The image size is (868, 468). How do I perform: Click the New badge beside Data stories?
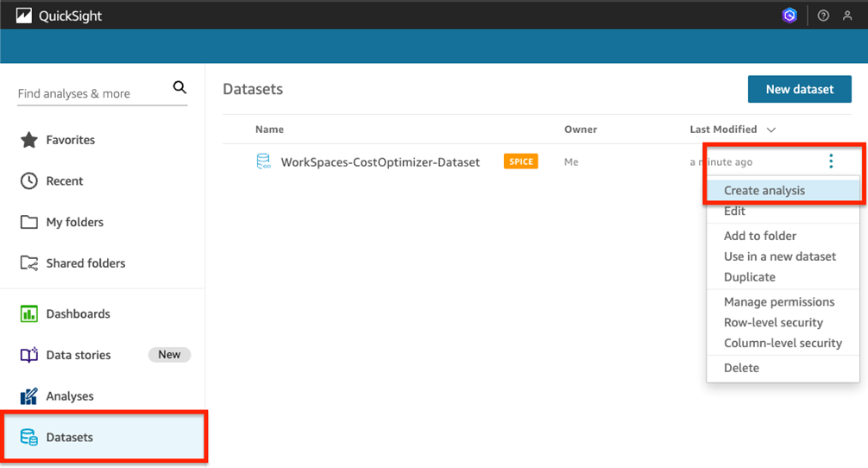coord(169,355)
